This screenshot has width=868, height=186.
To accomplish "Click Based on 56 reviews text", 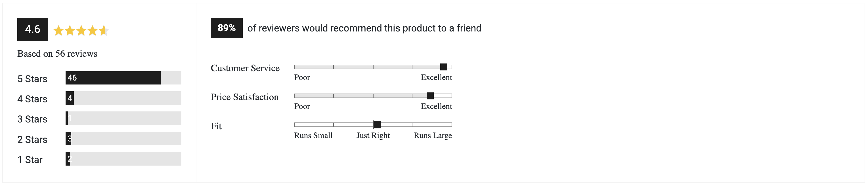I will point(57,54).
